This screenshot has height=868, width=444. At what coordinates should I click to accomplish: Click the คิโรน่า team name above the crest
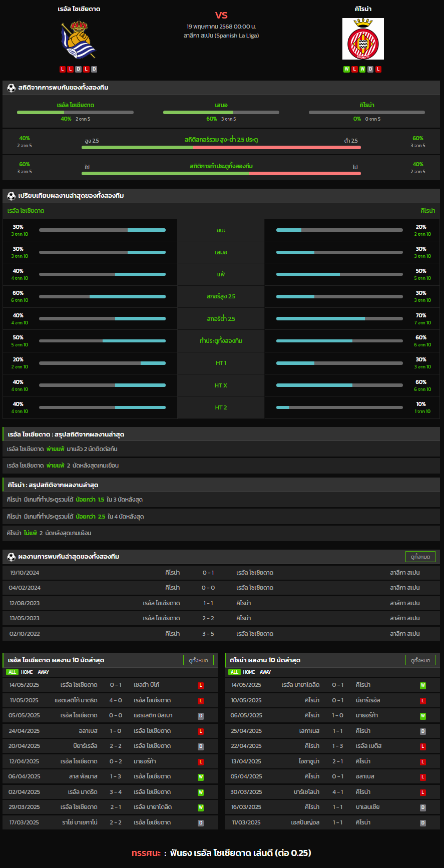pos(363,9)
